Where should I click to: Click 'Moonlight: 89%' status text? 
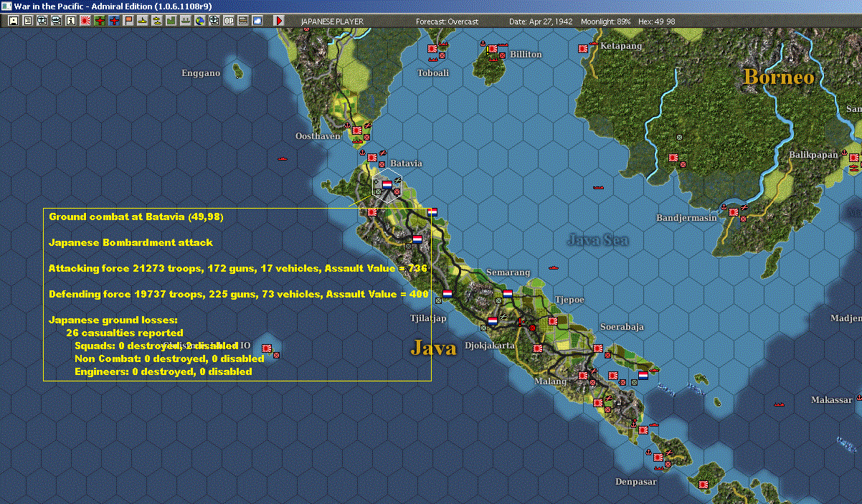click(606, 22)
